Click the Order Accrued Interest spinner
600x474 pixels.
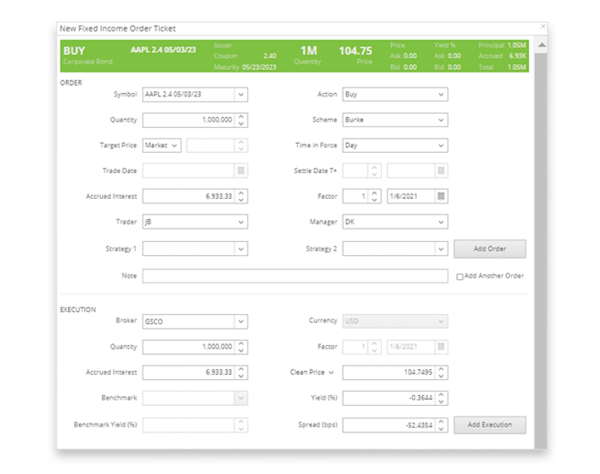pos(241,196)
